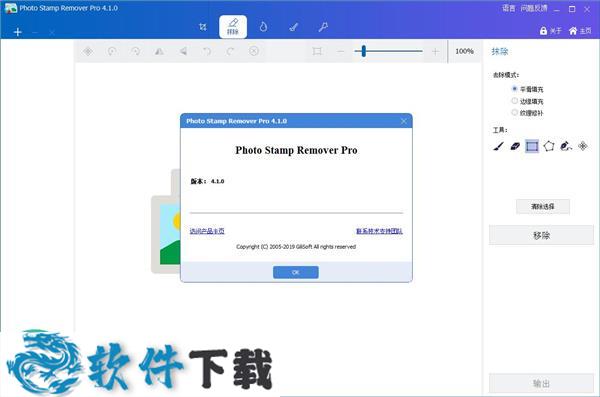This screenshot has width=600, height=397.
Task: Open the product homepage link
Action: 207,231
